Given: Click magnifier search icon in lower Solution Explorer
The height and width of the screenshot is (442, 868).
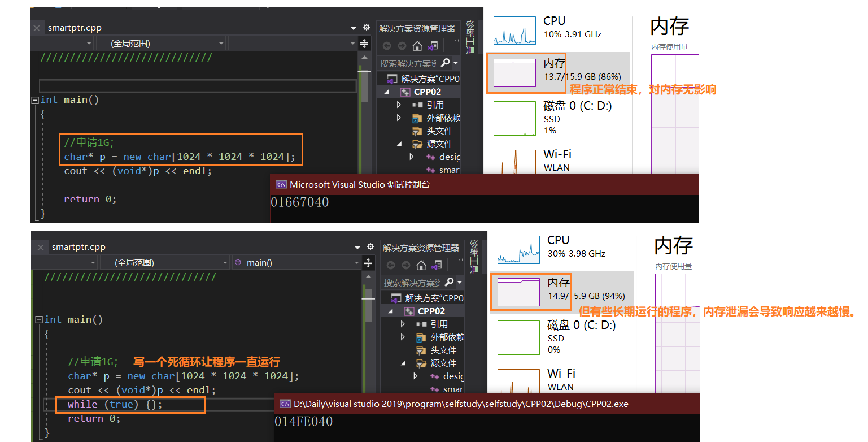Looking at the screenshot, I should tap(449, 282).
